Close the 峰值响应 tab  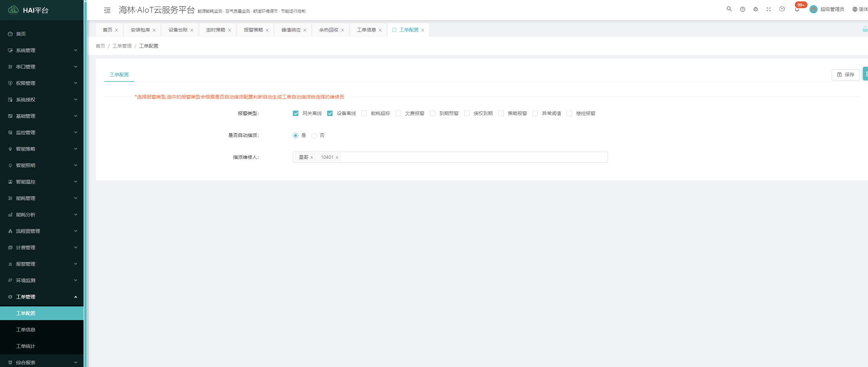pos(305,30)
